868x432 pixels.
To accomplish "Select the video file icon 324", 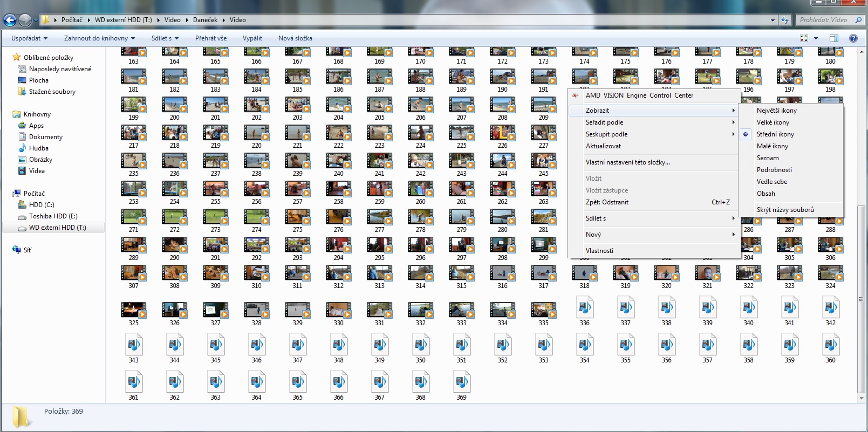I will pyautogui.click(x=830, y=273).
